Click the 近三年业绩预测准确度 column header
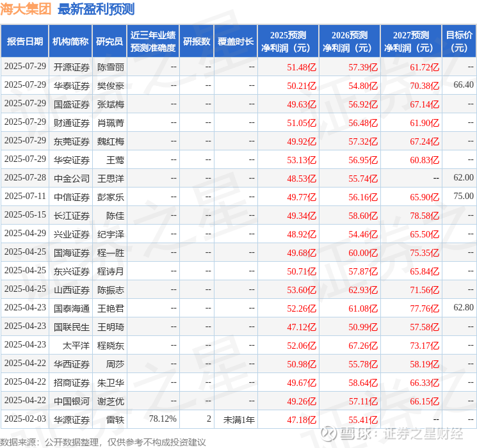Screen dimensions: 477x448 153,42
